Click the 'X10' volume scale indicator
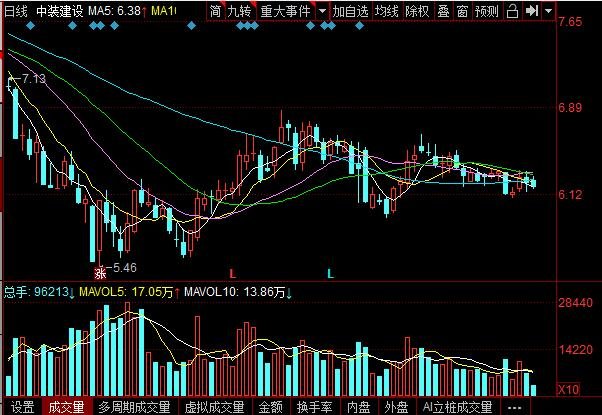 (567, 389)
